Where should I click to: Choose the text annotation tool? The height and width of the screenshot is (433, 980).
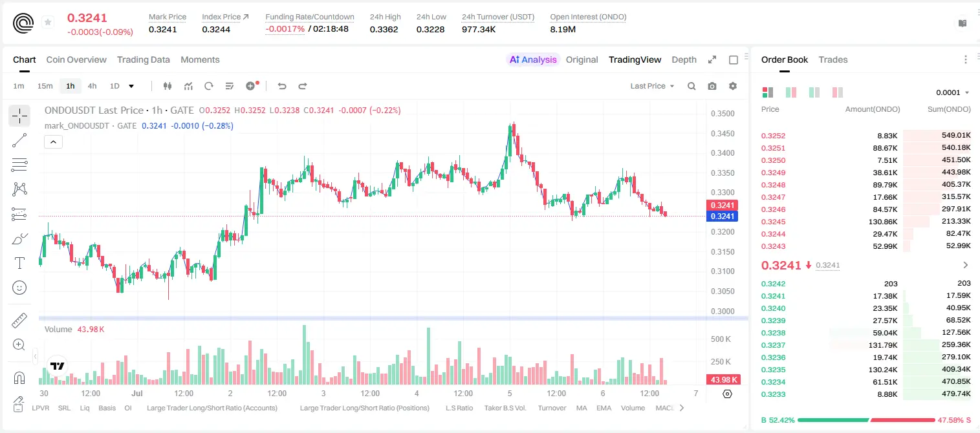[x=19, y=263]
